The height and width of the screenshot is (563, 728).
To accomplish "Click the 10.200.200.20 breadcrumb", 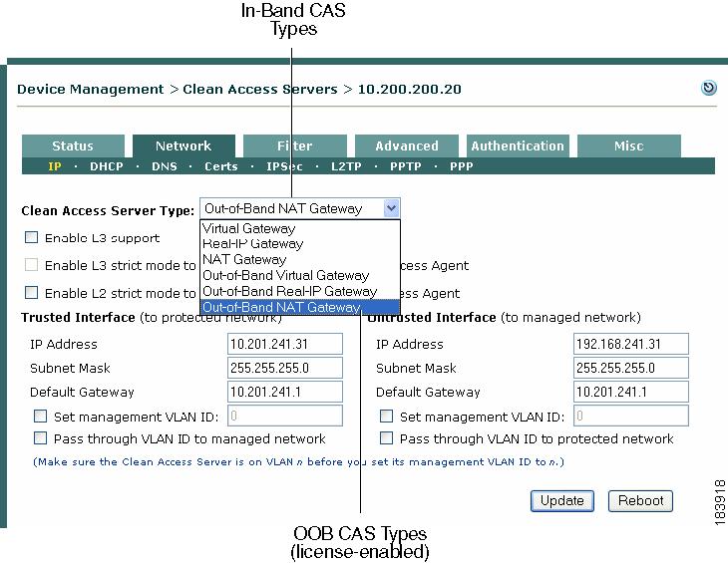I will pos(410,89).
